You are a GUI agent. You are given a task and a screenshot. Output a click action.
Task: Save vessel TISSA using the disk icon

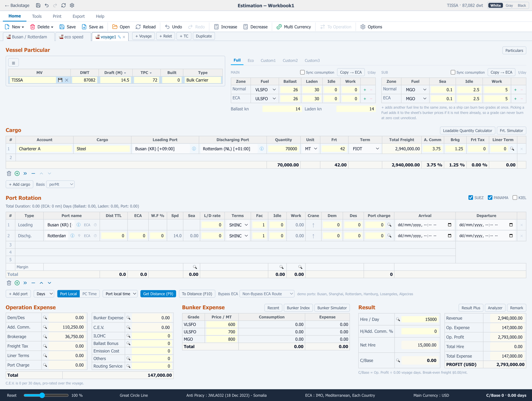pos(60,80)
